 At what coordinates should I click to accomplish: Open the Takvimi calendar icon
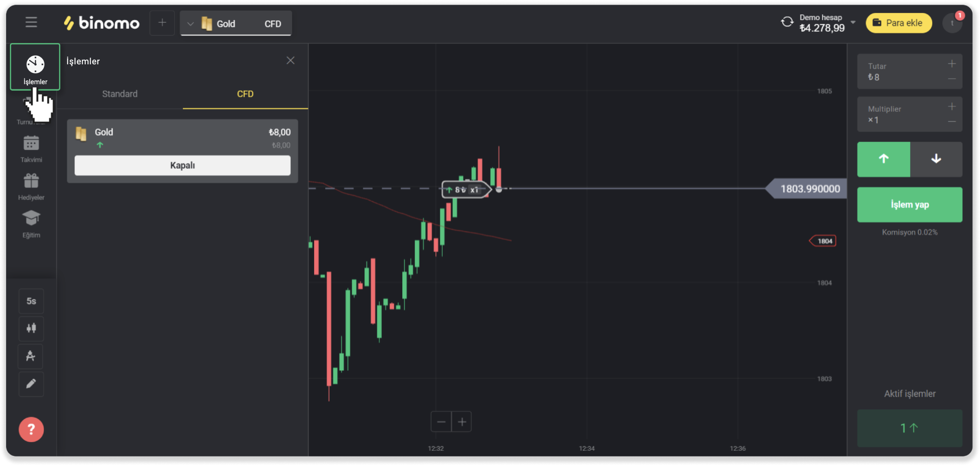click(31, 144)
